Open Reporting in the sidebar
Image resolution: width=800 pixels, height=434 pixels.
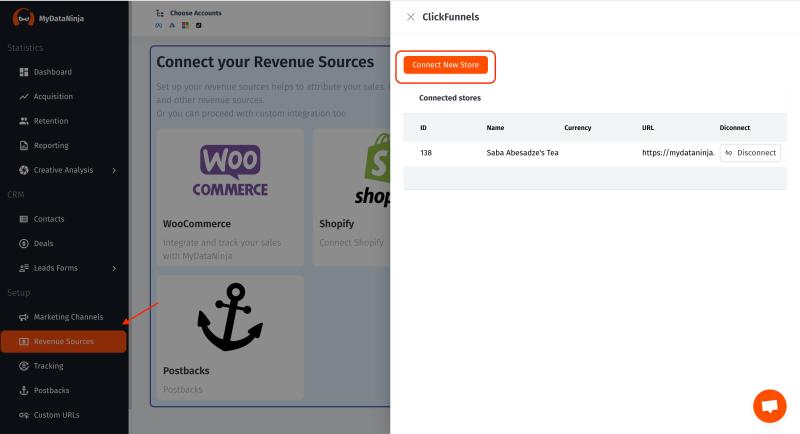point(51,145)
